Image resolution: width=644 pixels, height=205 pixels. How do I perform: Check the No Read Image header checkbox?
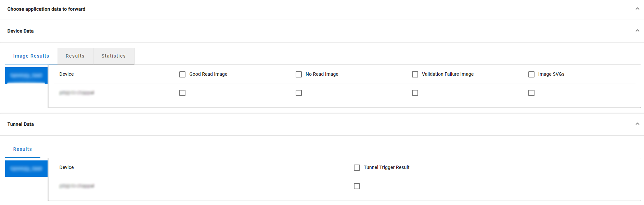pos(299,74)
